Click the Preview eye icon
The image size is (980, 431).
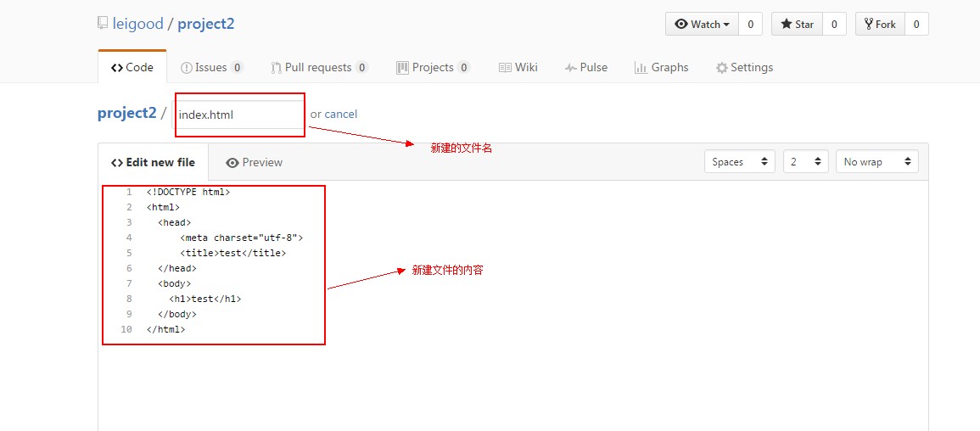click(x=232, y=163)
